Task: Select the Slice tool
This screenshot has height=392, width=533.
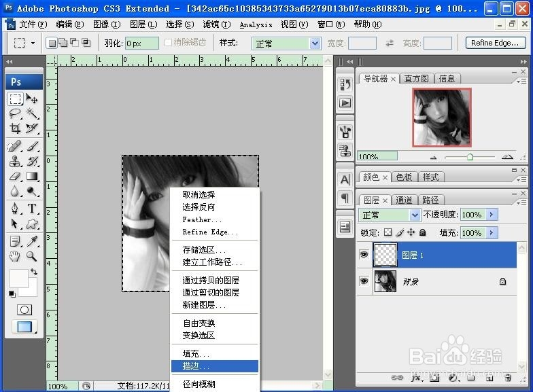Action: (32, 128)
